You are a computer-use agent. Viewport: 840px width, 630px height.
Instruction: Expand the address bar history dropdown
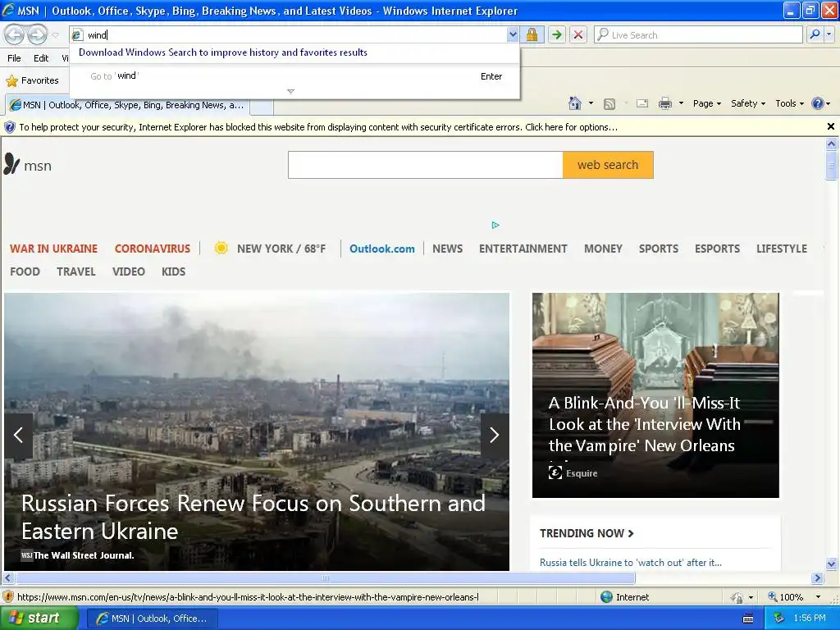(513, 34)
